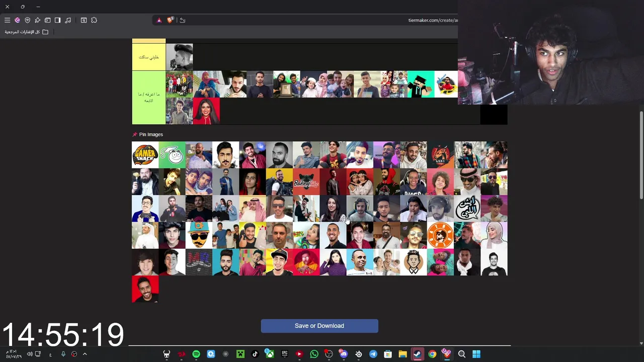This screenshot has width=644, height=362.
Task: Open Spotify from the taskbar
Action: [x=196, y=354]
